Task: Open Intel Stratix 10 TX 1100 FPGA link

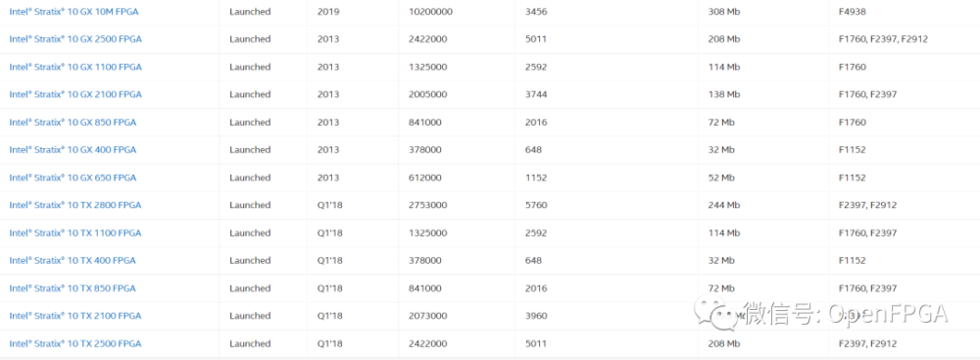Action: 75,232
